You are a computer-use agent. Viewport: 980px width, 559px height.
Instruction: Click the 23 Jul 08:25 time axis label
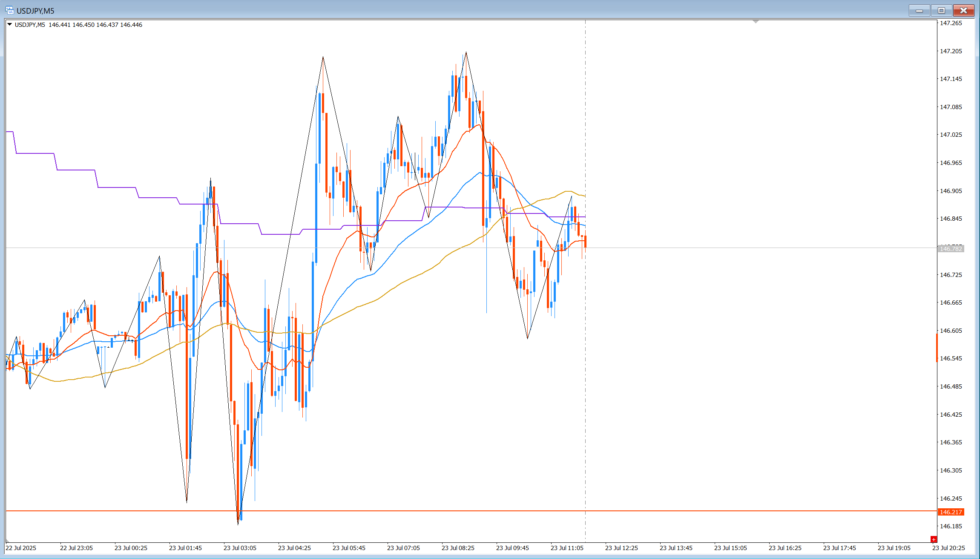tap(458, 548)
